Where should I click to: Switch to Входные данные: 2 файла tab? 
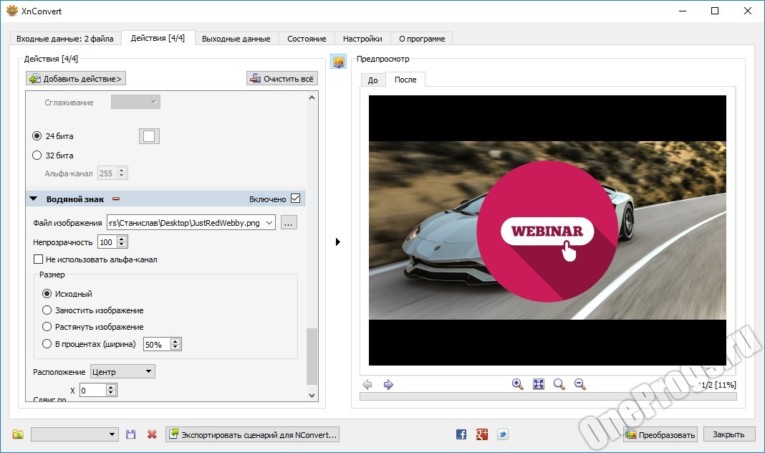65,39
